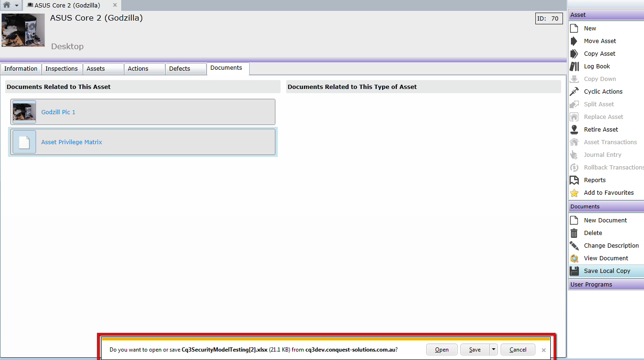Switch to the Assets tab
The image size is (644, 360).
click(104, 68)
